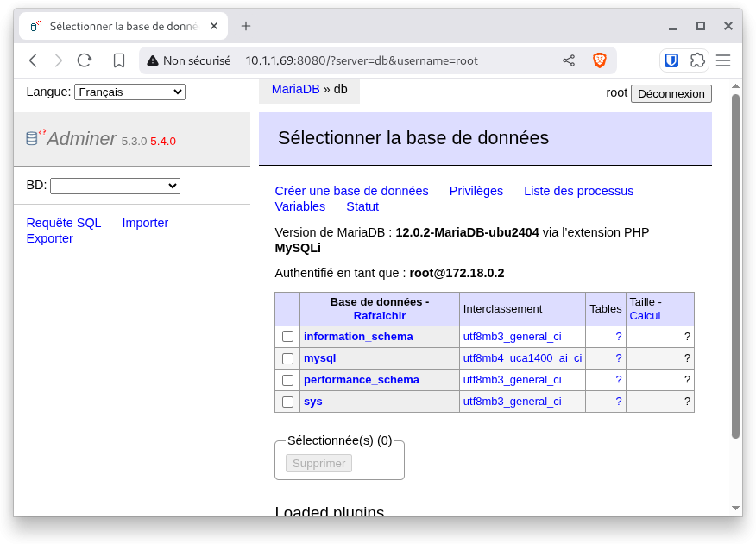Open a new browser tab with plus
Image resolution: width=756 pixels, height=544 pixels.
(246, 26)
